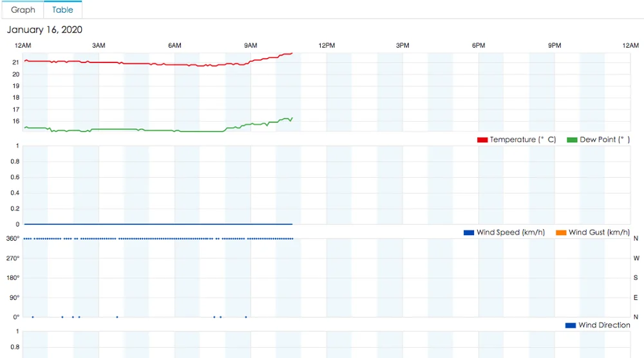Toggle the Dew Point legend label
644x358 pixels.
(x=605, y=140)
